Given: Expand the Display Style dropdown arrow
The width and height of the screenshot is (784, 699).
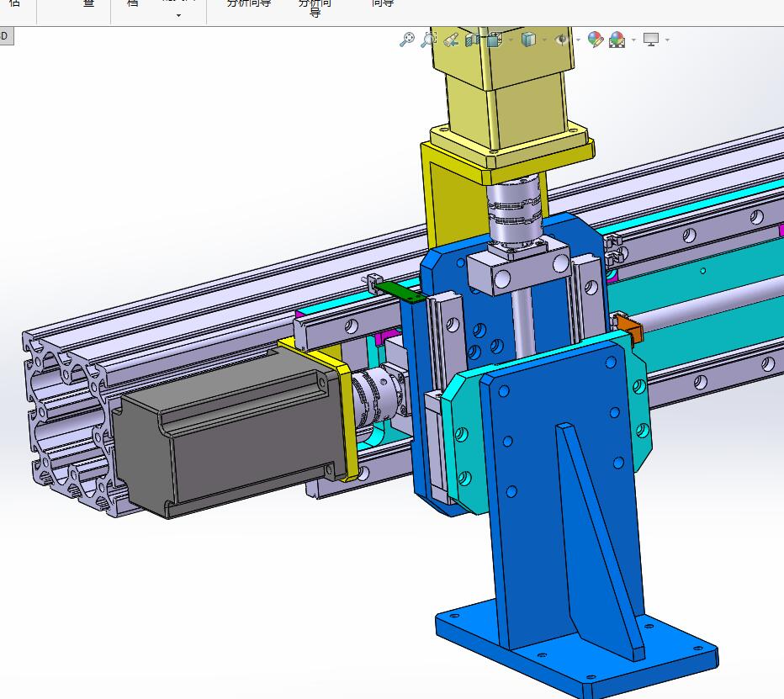Looking at the screenshot, I should [x=544, y=40].
